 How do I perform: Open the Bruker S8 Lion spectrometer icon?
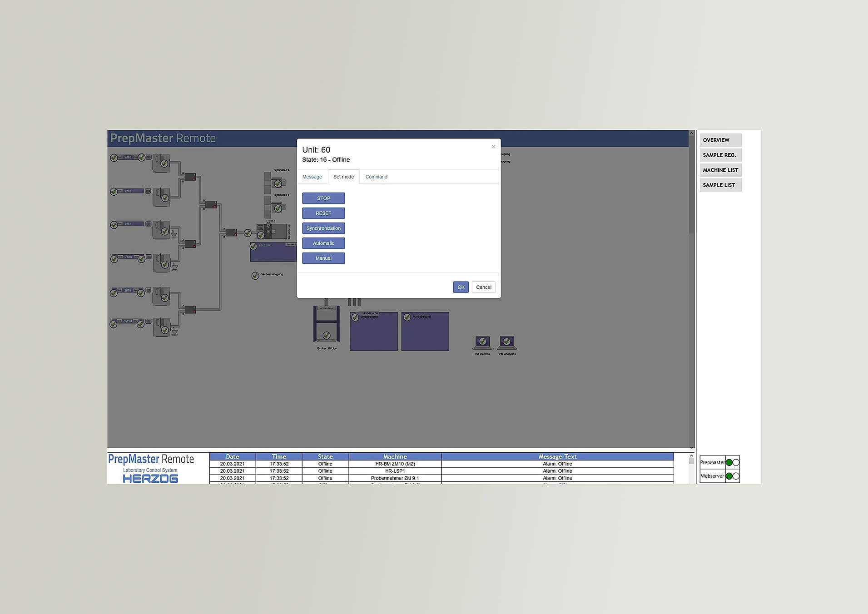pos(326,324)
